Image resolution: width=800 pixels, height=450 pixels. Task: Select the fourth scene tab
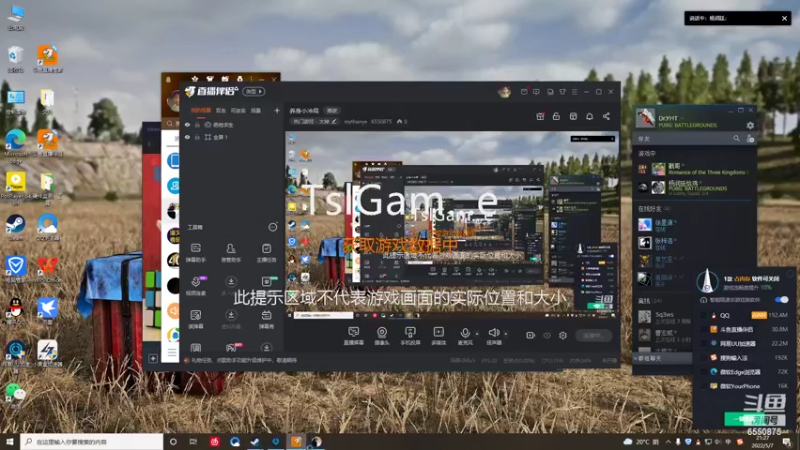[256, 110]
